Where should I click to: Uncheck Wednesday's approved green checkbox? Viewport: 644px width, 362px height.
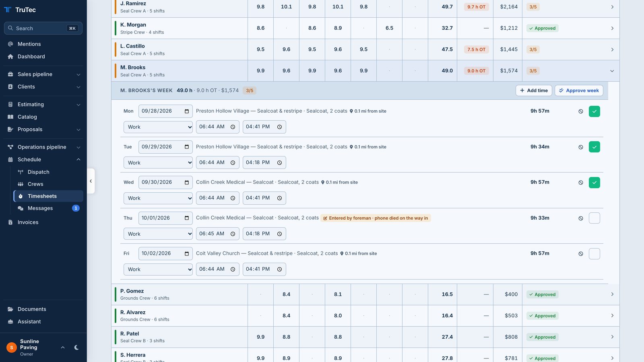594,183
